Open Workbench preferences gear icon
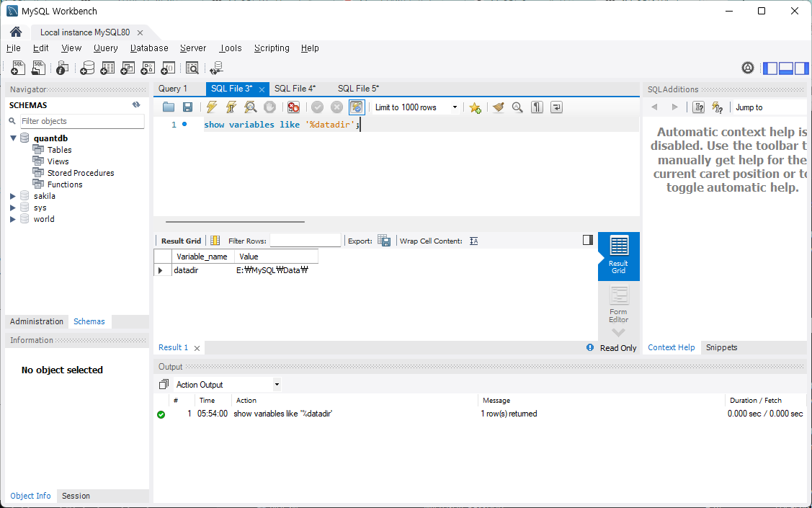This screenshot has height=508, width=812. pos(748,68)
